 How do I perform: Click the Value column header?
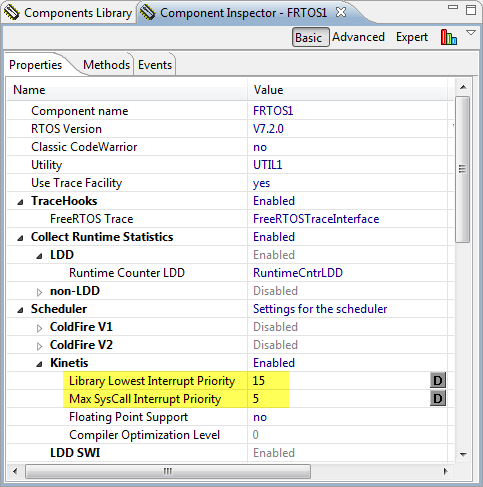pyautogui.click(x=347, y=90)
